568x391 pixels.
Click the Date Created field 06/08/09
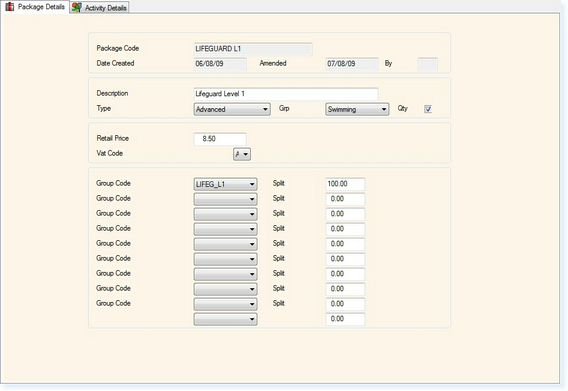coord(220,64)
